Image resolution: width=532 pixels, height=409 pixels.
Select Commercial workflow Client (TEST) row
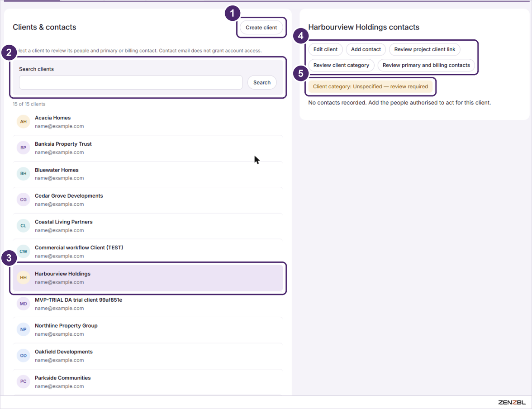point(147,252)
